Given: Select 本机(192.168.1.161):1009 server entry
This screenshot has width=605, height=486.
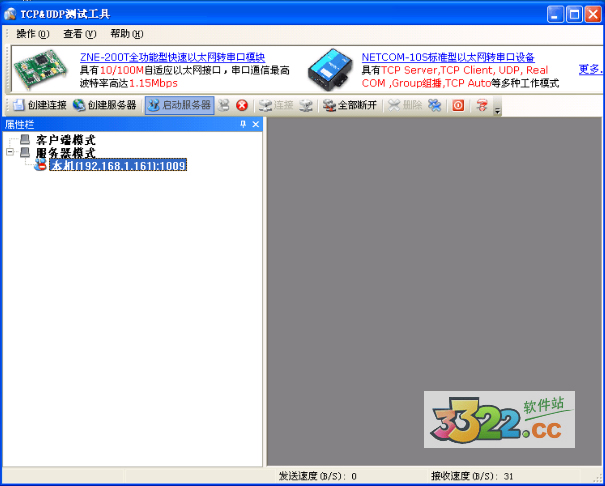Looking at the screenshot, I should coord(118,165).
